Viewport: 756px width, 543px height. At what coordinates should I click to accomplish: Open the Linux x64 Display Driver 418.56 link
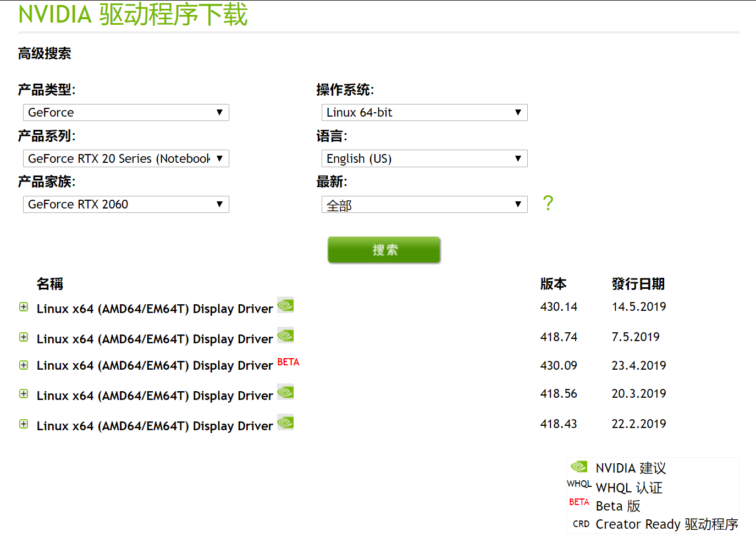tap(155, 396)
